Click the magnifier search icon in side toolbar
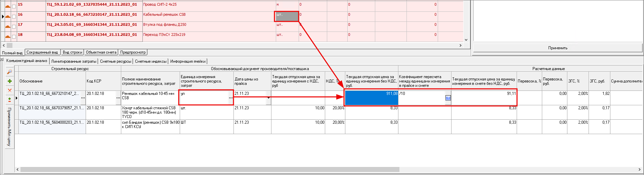644x175 pixels. (9, 72)
